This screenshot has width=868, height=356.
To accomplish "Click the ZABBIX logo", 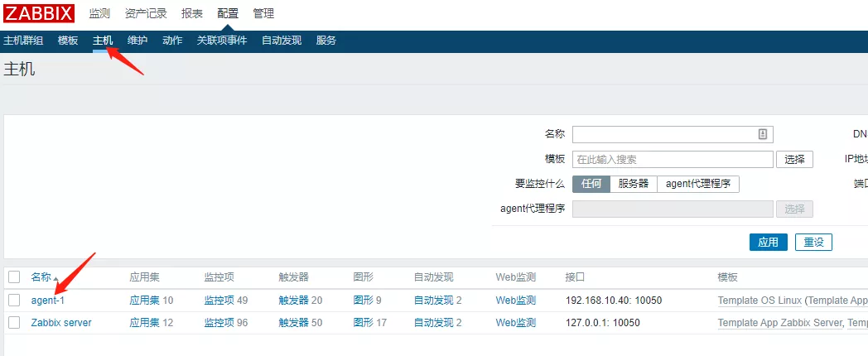I will (x=39, y=13).
